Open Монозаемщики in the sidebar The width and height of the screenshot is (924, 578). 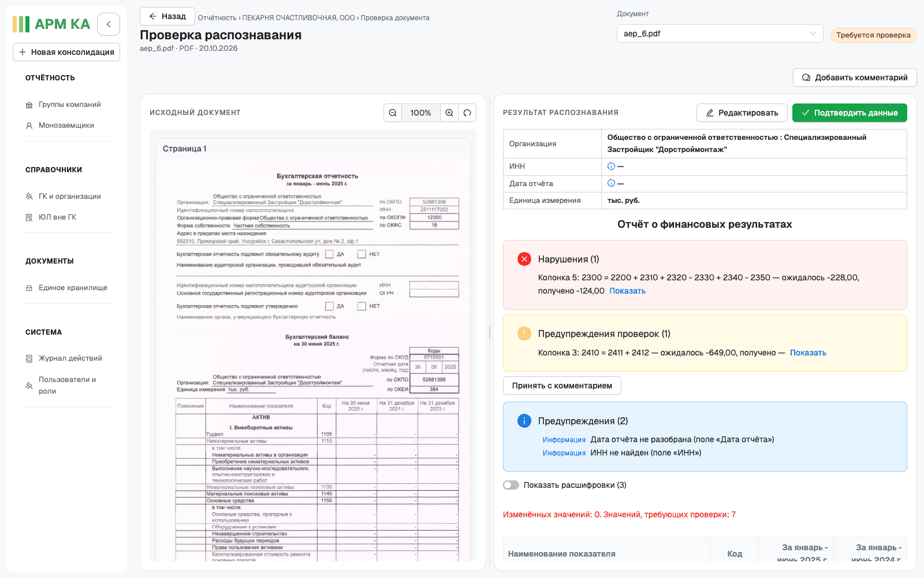pos(66,125)
